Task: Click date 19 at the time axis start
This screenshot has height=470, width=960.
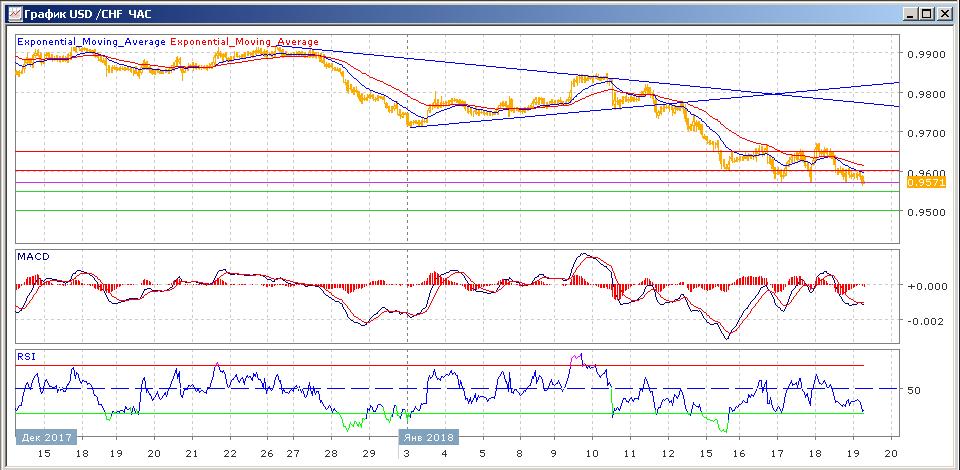Action: point(116,453)
